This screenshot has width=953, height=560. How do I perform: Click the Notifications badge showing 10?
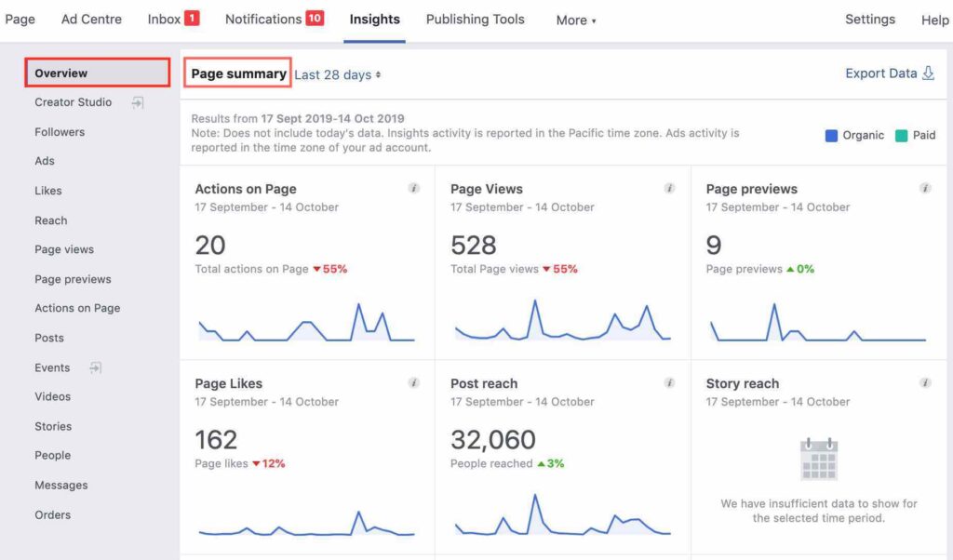315,19
